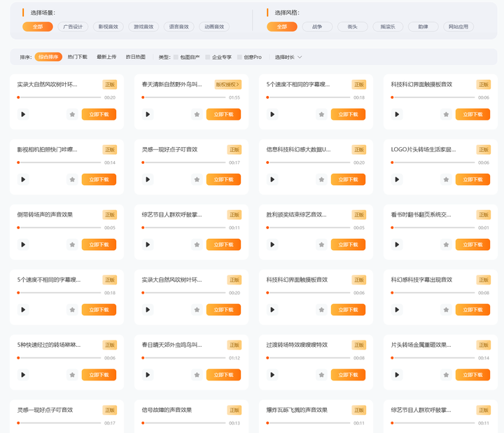Play the 倒带转场声的声音效果 clip
The width and height of the screenshot is (504, 433).
tap(23, 245)
